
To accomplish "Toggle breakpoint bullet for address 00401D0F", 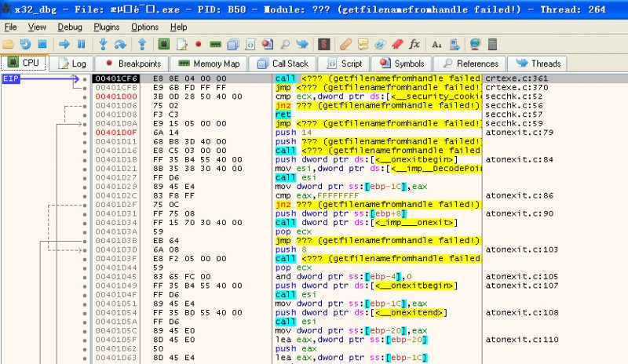I will point(85,133).
